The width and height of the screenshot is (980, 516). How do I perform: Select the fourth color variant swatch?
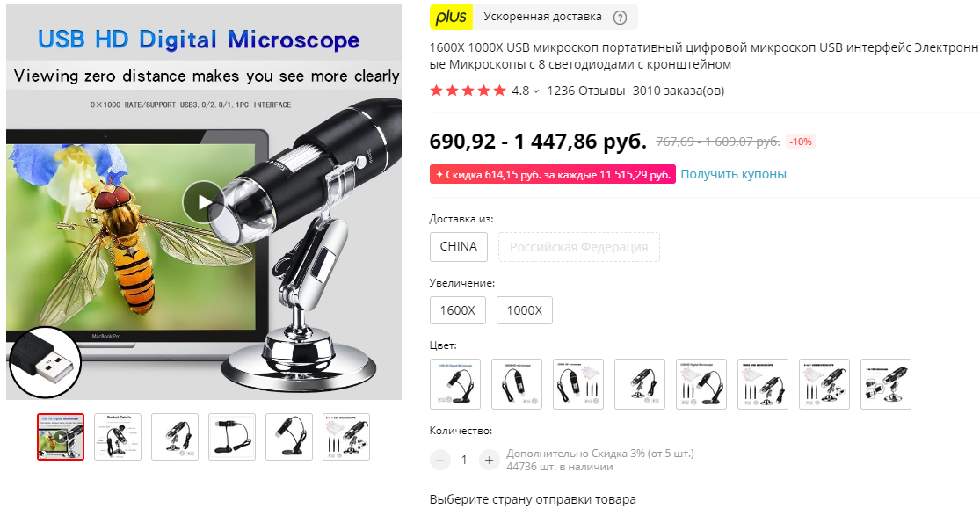(639, 384)
